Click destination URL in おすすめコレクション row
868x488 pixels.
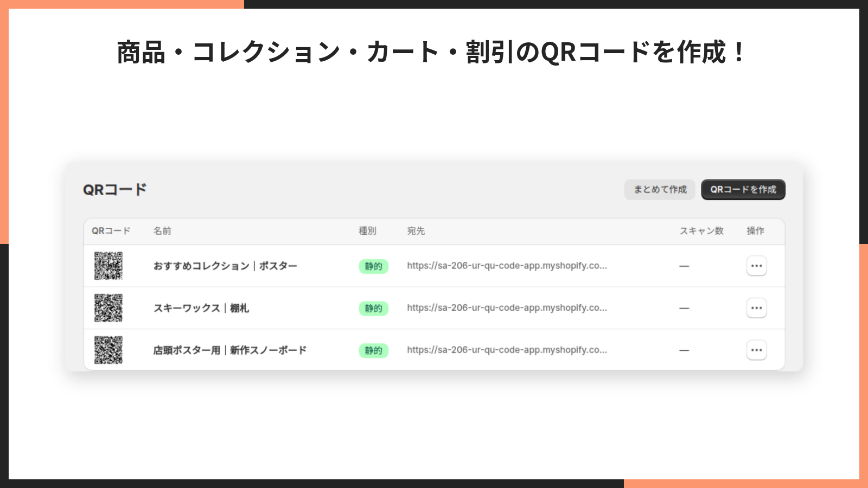click(507, 266)
